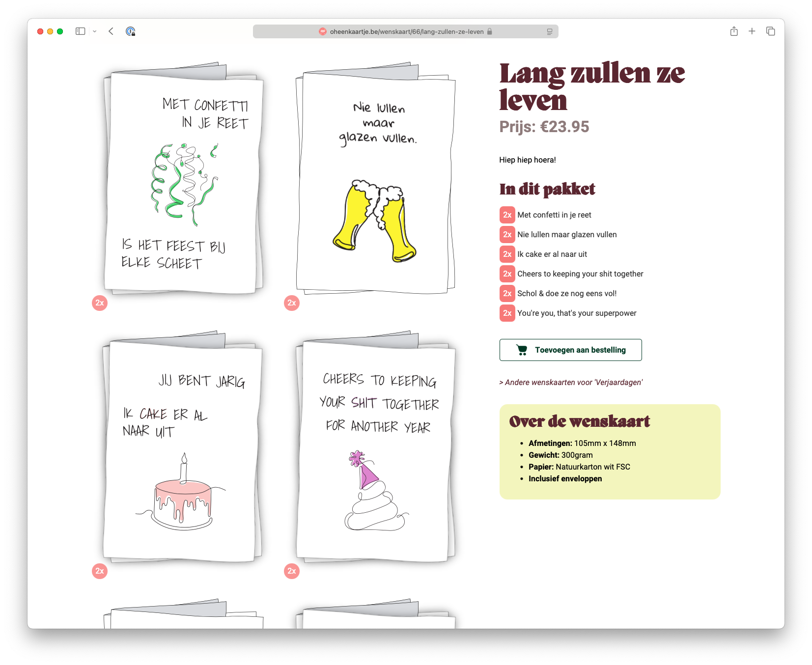The height and width of the screenshot is (665, 812).
Task: Open a new tab with plus icon
Action: click(x=752, y=31)
